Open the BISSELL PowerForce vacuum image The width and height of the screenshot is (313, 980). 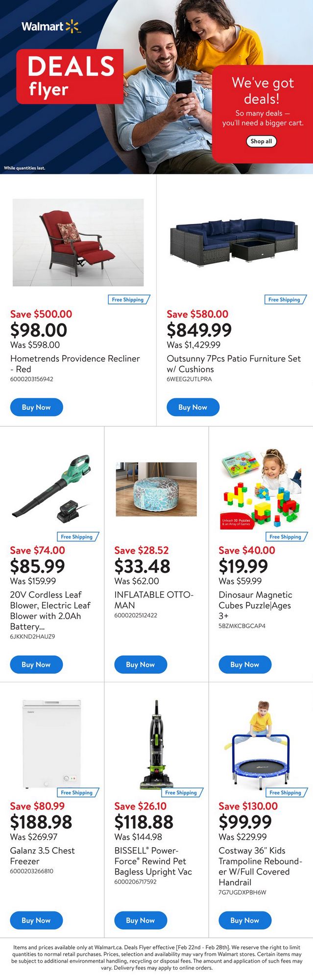156,743
